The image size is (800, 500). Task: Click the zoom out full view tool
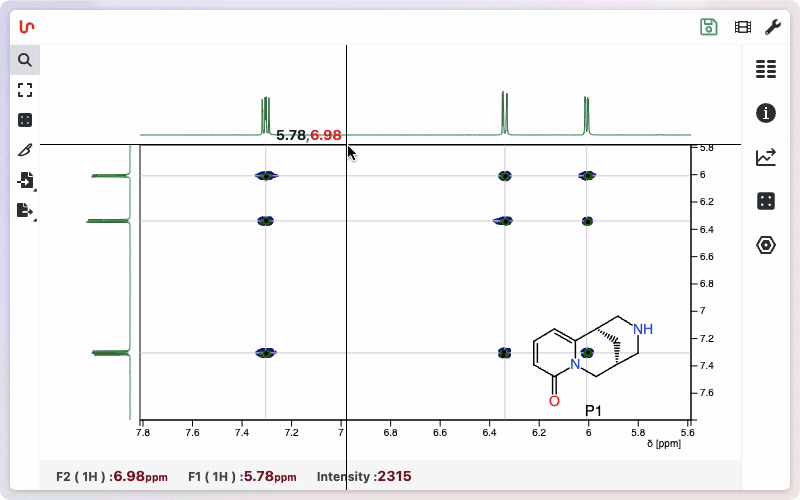coord(25,90)
